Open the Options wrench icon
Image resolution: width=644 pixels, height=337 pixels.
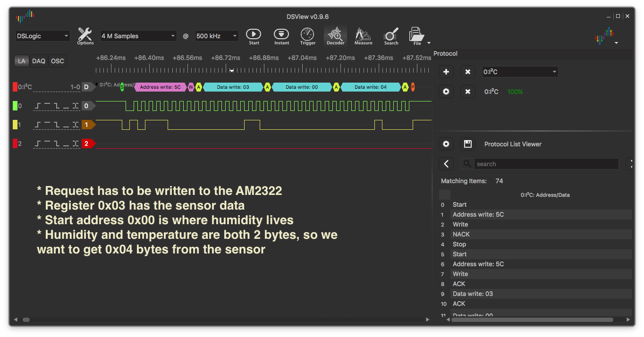85,35
